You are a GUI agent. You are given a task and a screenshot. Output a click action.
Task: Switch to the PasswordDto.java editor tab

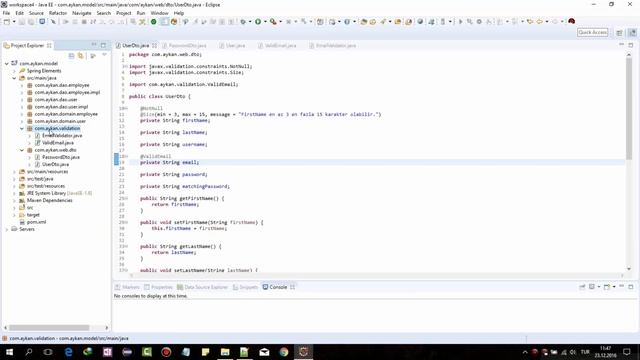pyautogui.click(x=184, y=45)
